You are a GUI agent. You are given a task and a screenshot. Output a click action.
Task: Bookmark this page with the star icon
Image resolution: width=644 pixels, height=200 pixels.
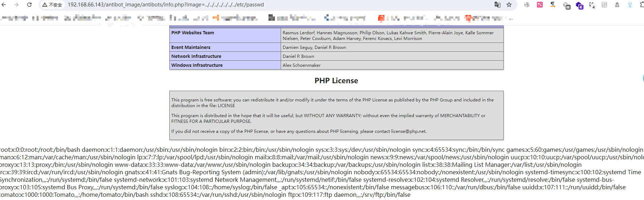(509, 5)
